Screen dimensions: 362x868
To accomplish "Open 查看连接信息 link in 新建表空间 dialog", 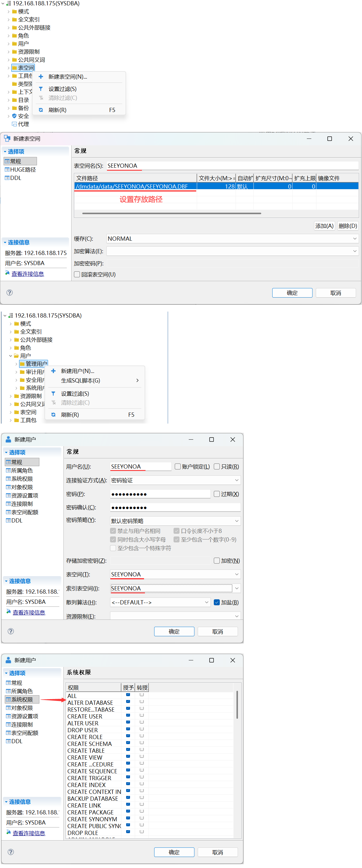I will click(28, 274).
